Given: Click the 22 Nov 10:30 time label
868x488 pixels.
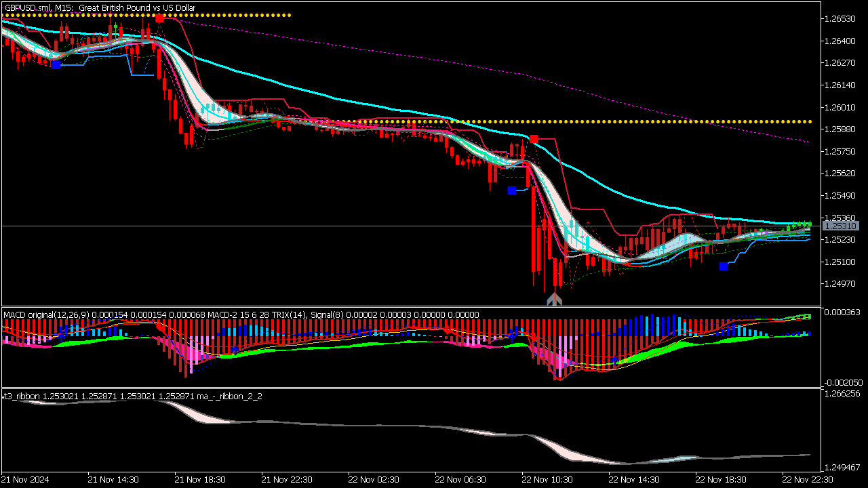Looking at the screenshot, I should coord(547,479).
